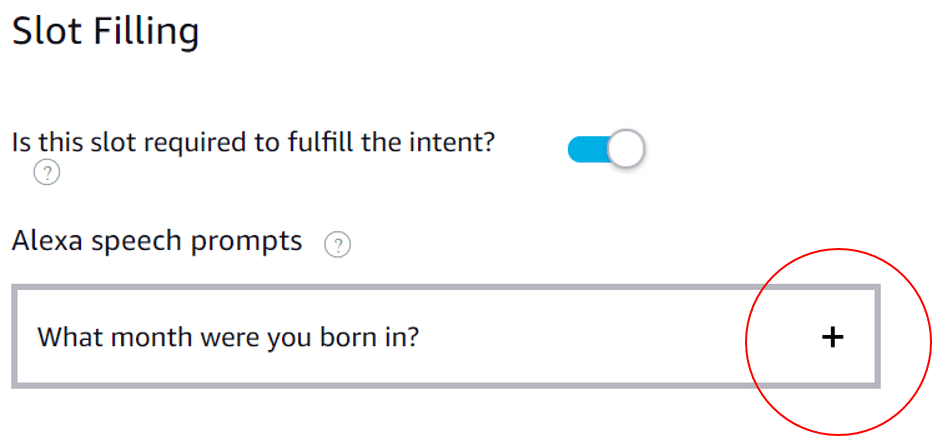Turn off the blue required-slot toggle
Viewport: 932px width, 436px height.
[x=606, y=149]
